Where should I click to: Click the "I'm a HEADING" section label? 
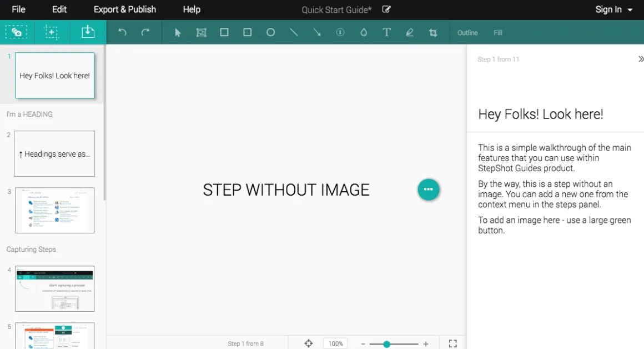pyautogui.click(x=29, y=114)
